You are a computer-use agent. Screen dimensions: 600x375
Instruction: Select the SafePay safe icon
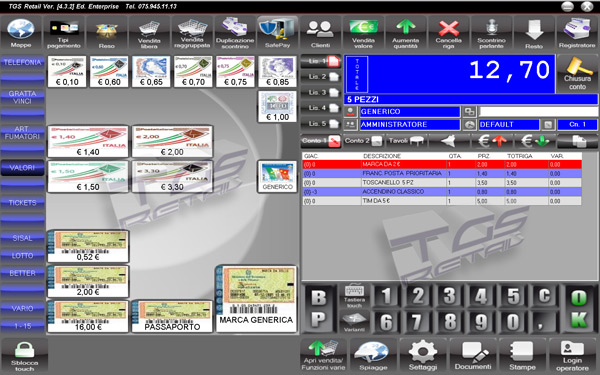tap(277, 33)
